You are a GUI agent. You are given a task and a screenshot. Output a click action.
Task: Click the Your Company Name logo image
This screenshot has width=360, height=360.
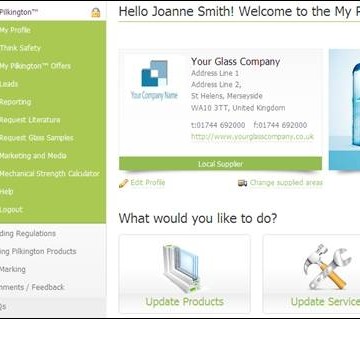pos(154,80)
